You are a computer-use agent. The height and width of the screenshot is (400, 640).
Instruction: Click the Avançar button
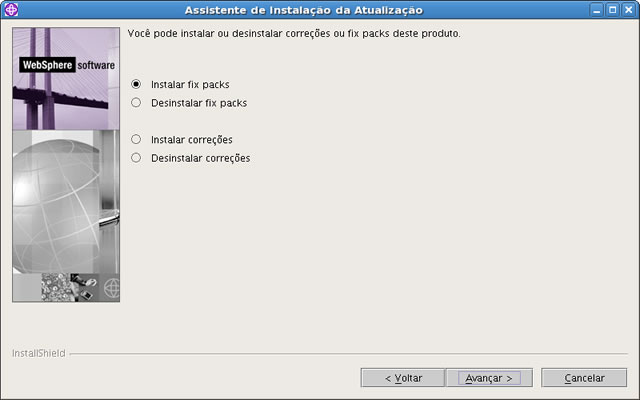(x=489, y=378)
